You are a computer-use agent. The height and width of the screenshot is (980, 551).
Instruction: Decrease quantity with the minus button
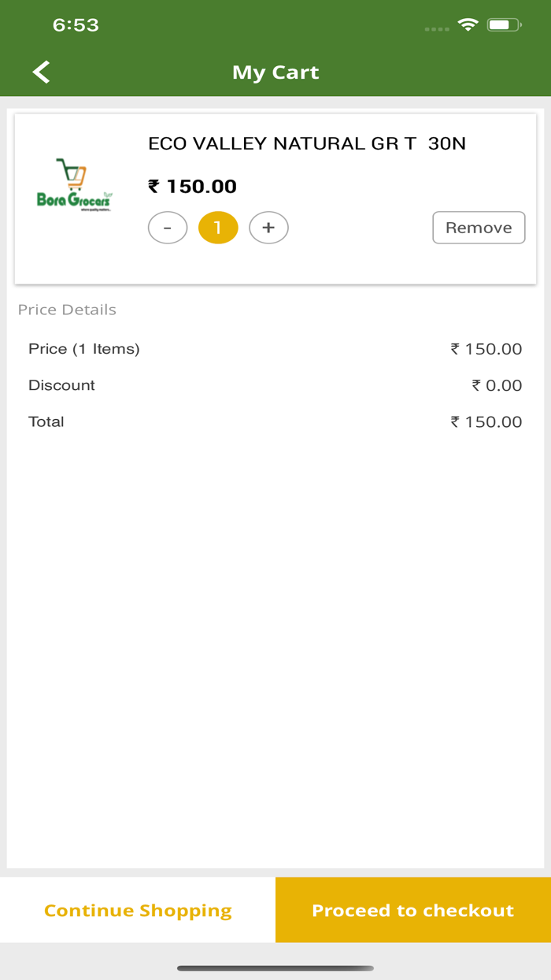pyautogui.click(x=168, y=228)
